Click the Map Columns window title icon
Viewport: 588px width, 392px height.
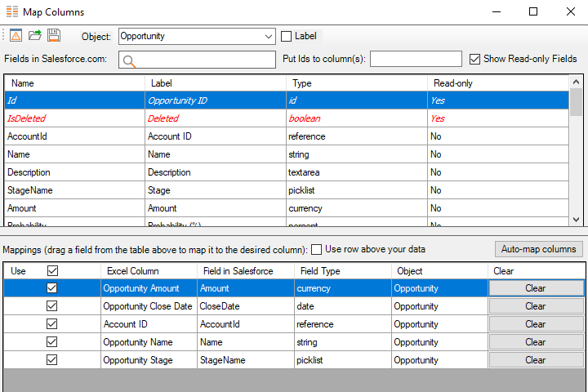12,12
